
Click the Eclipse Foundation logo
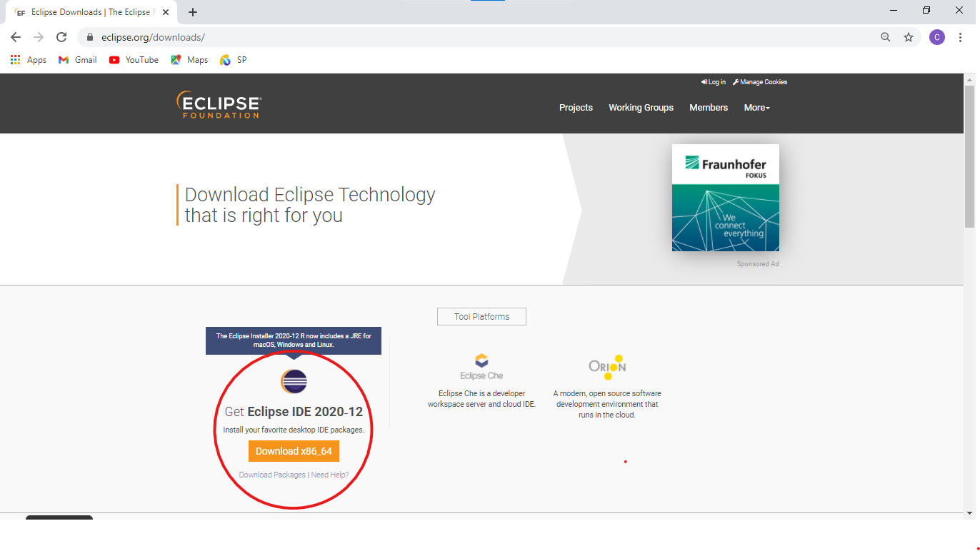click(219, 105)
